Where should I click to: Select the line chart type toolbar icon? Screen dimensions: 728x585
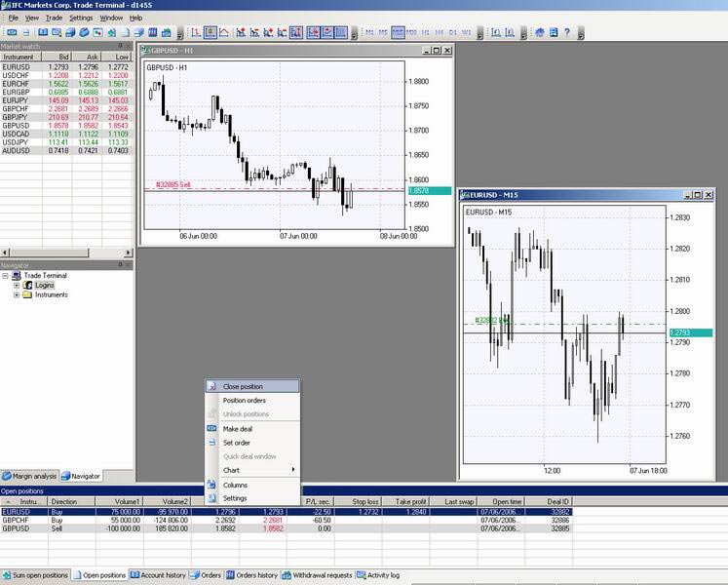point(223,32)
